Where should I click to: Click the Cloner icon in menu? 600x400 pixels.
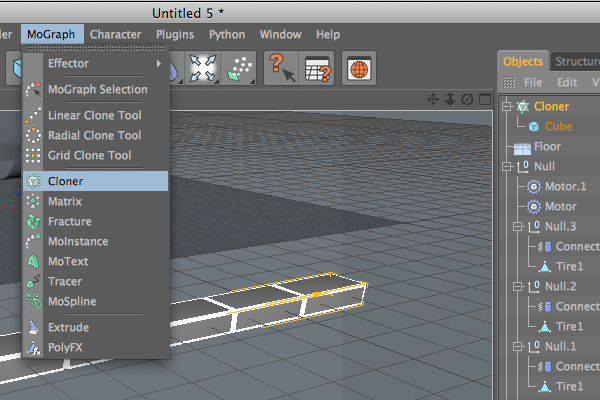coord(33,181)
